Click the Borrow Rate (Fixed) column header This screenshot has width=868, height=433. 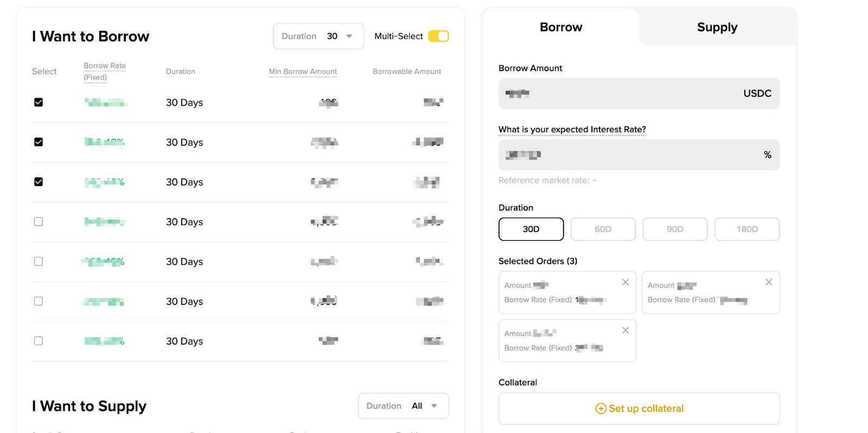(x=104, y=71)
